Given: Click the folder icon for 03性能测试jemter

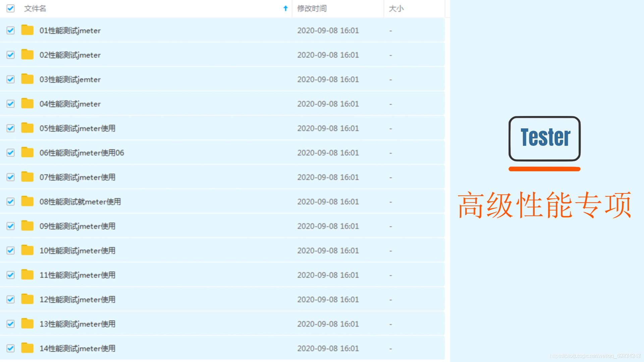Looking at the screenshot, I should [27, 79].
